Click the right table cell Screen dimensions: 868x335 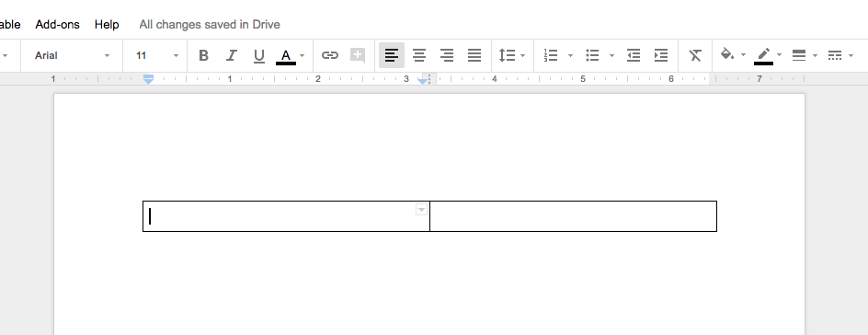(573, 216)
